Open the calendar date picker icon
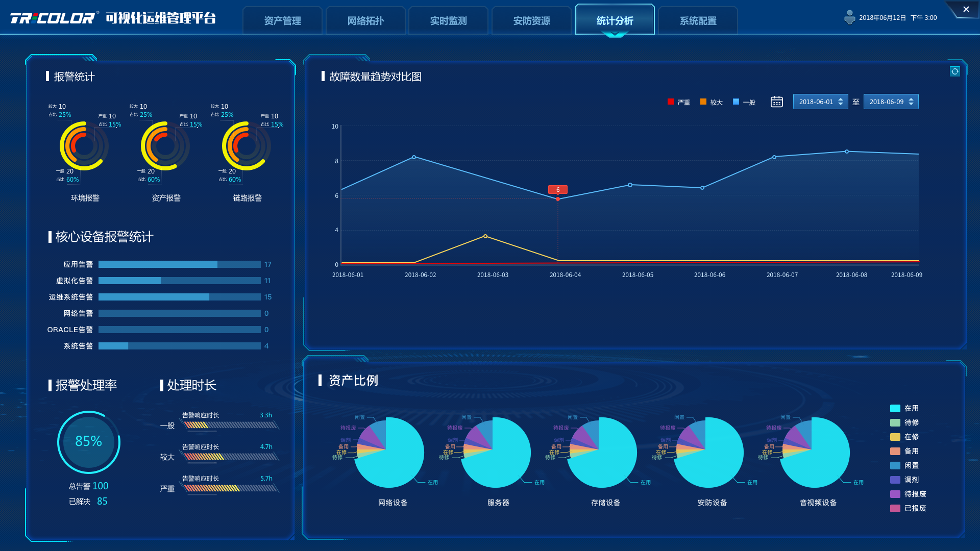The height and width of the screenshot is (551, 980). pyautogui.click(x=776, y=102)
